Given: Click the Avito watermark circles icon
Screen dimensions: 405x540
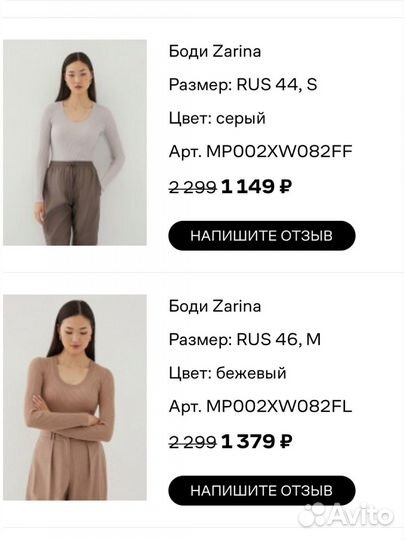Looking at the screenshot, I should 312,516.
